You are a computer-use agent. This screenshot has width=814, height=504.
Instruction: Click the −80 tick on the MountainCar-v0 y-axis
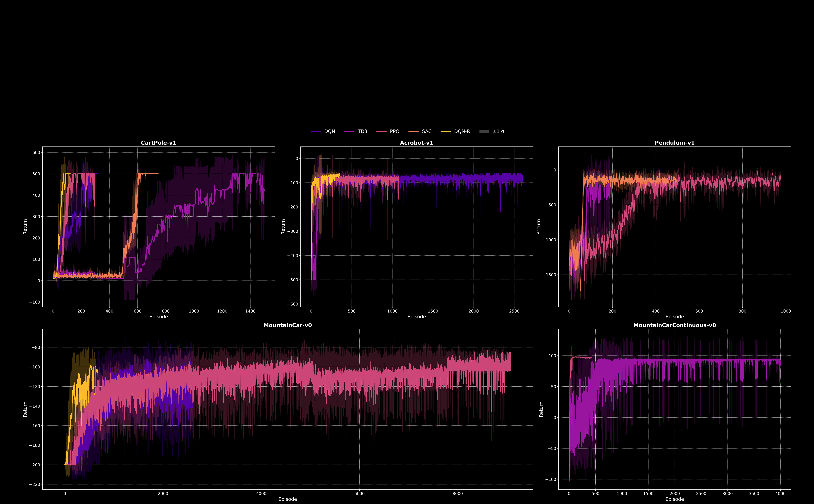36,347
